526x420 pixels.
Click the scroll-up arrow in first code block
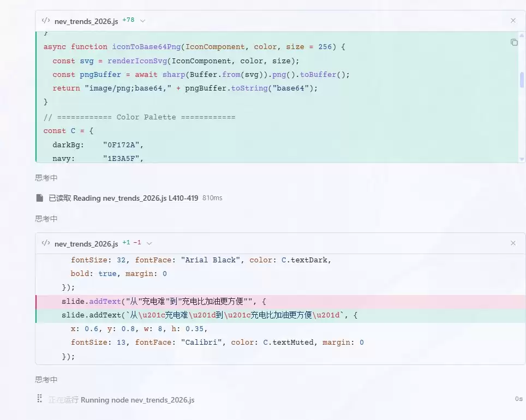pos(522,35)
